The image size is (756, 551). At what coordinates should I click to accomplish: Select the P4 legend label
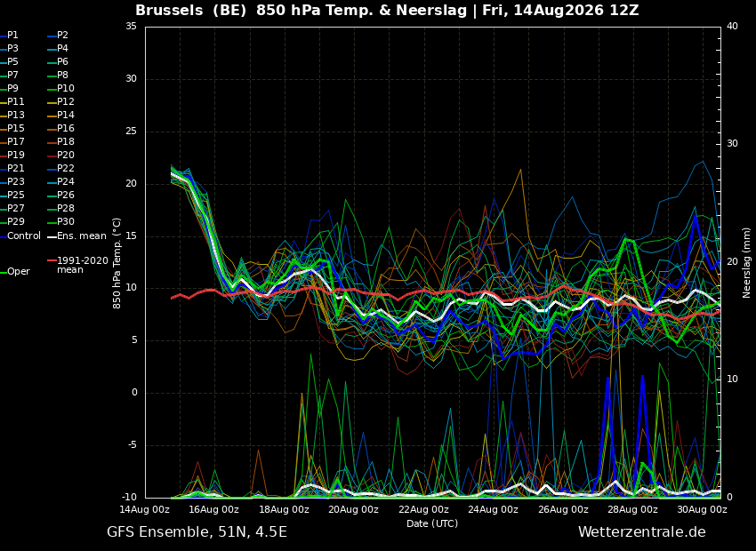pyautogui.click(x=58, y=49)
